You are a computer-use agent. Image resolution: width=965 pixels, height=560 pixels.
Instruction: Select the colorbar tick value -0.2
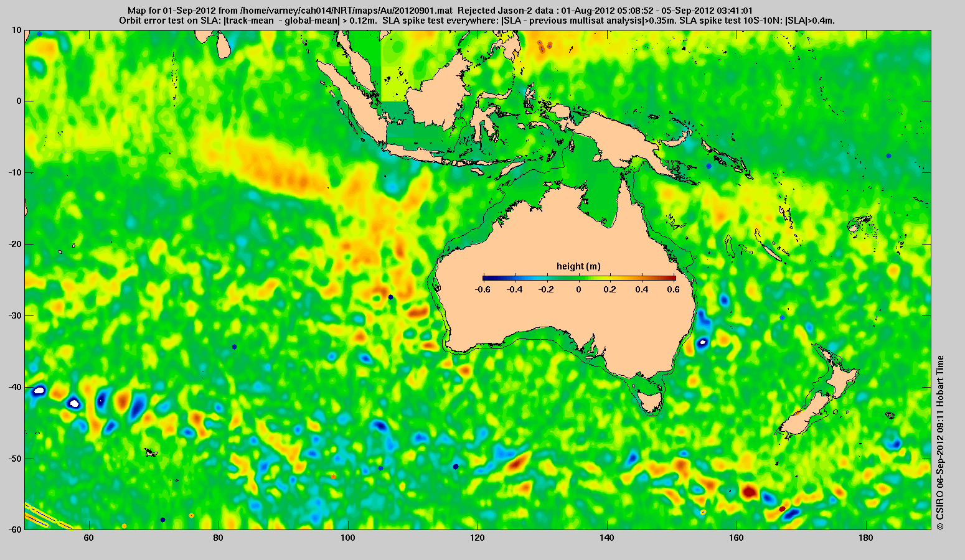546,289
